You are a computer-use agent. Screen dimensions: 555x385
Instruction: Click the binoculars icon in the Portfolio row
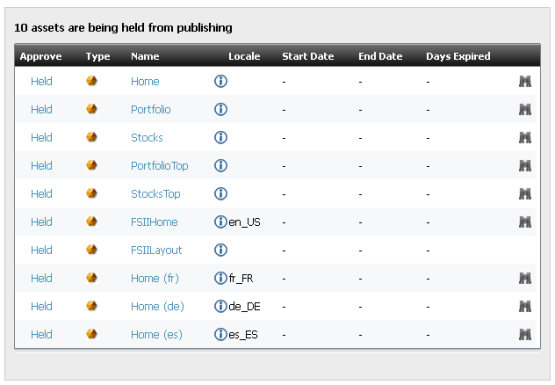(x=525, y=109)
